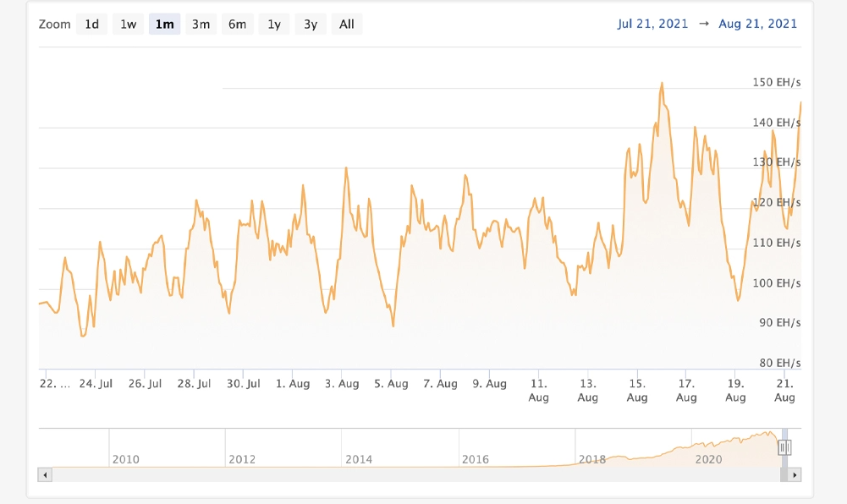This screenshot has width=847, height=504.
Task: Click the 150 EH/s axis label
Action: pyautogui.click(x=776, y=83)
